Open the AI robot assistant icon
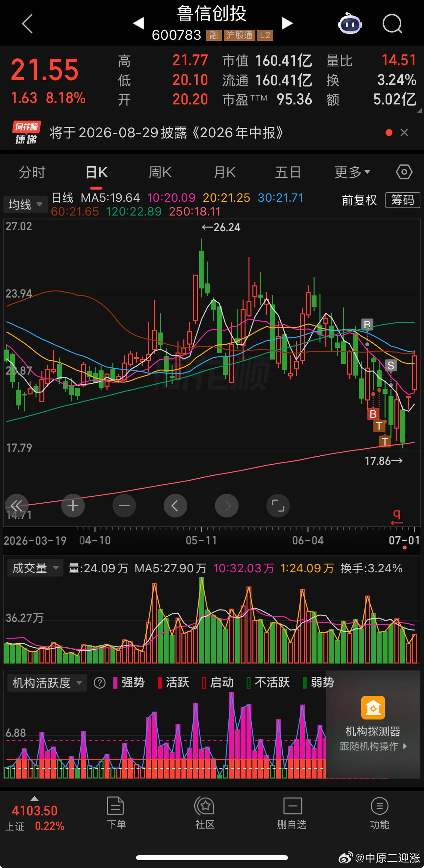The width and height of the screenshot is (424, 868). tap(350, 24)
